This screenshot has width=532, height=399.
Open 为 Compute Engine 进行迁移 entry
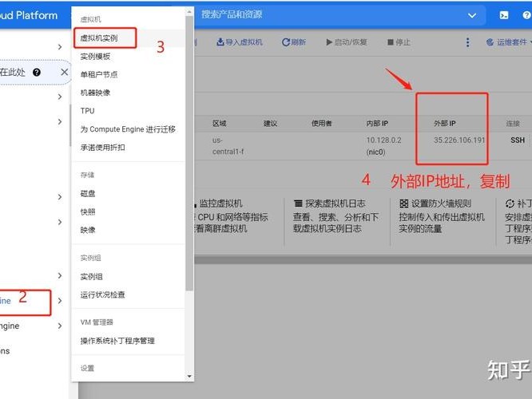pos(129,129)
